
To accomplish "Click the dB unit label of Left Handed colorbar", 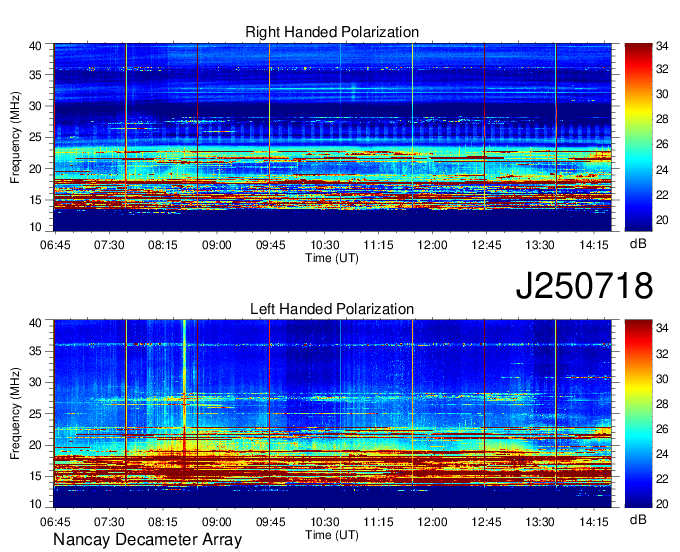I will (x=638, y=519).
